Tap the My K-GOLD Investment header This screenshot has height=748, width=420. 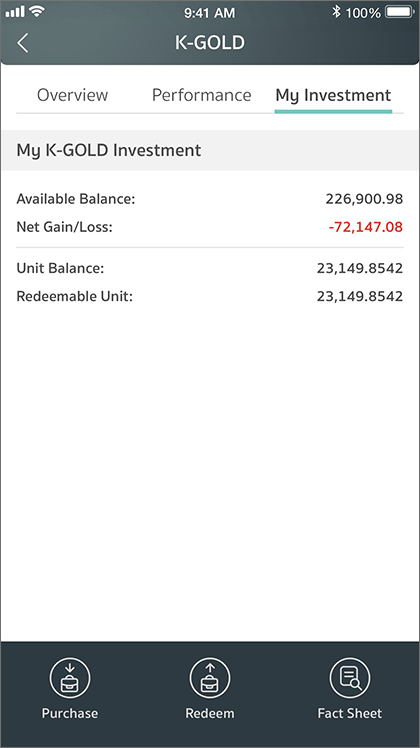109,150
